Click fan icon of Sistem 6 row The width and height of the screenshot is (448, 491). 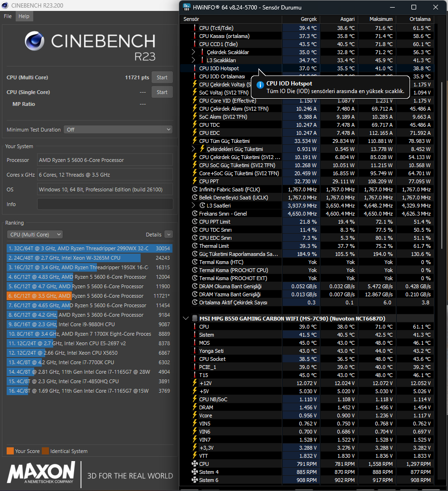[195, 480]
